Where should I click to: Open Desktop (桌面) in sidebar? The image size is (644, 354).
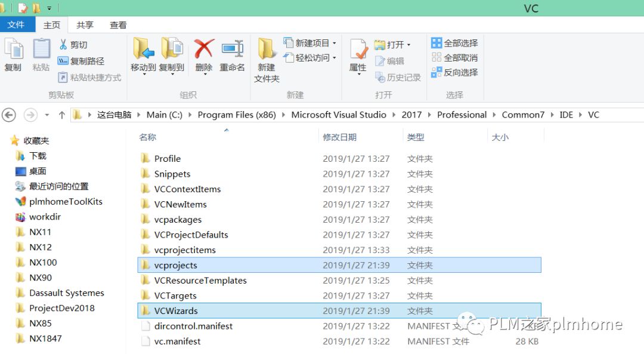(31, 171)
